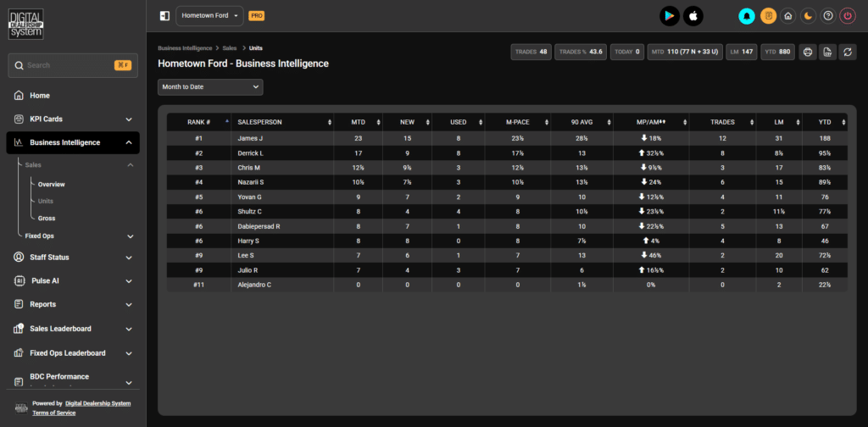Expand the Sales Leaderboard chevron
The width and height of the screenshot is (868, 427).
[129, 329]
